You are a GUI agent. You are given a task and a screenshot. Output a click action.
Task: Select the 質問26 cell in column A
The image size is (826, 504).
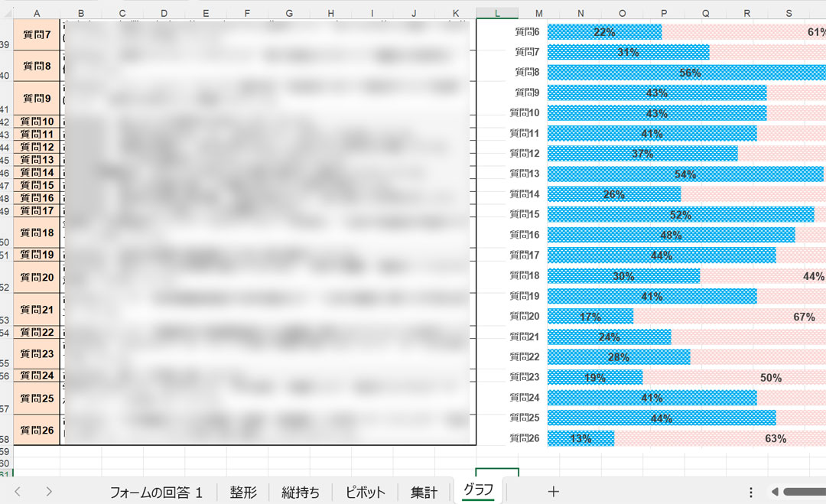(x=37, y=430)
